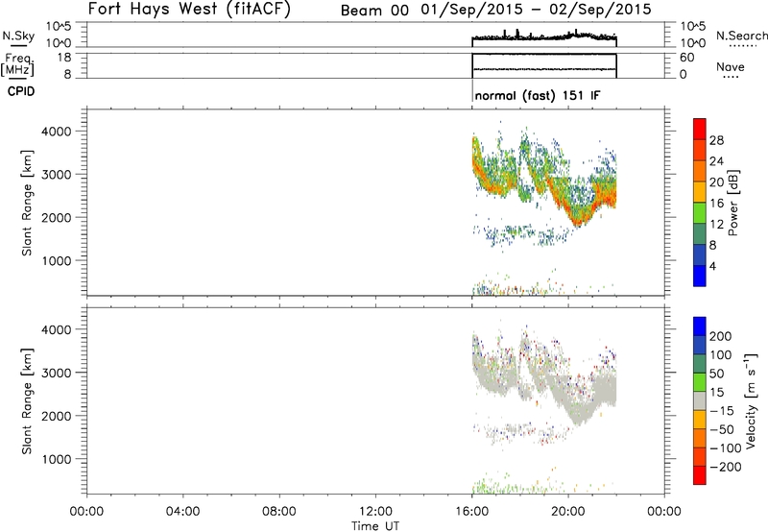Click the noise trace in N.Sky panel
768x532 pixels.
(x=543, y=36)
